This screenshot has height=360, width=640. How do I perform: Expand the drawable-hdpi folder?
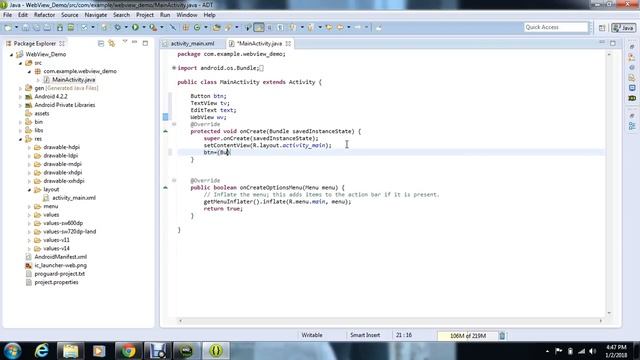[x=29, y=147]
